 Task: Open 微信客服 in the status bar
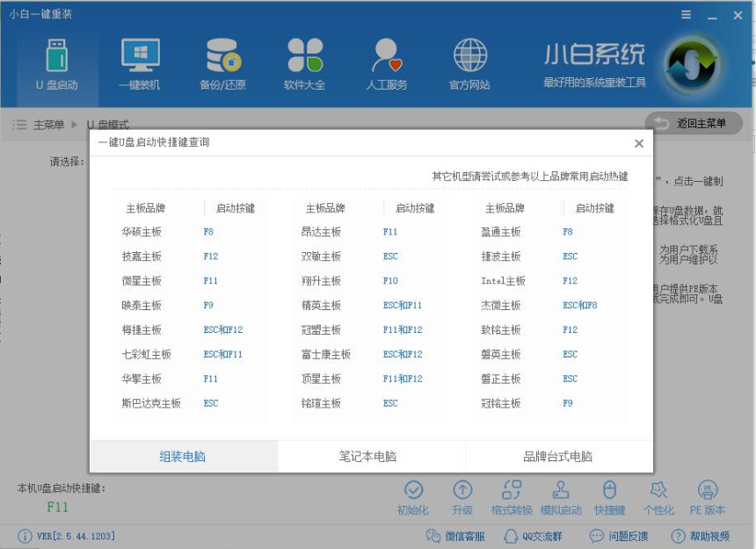(455, 536)
